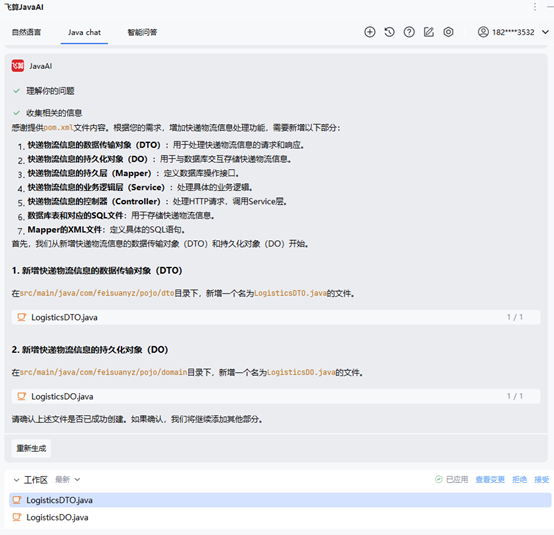Open the chat history clock icon
Viewport: 554px width, 535px height.
point(389,32)
